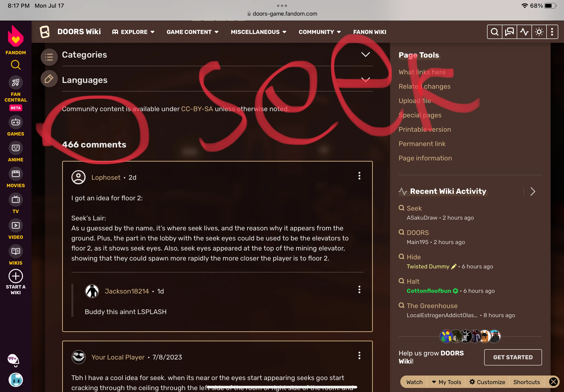Open the Game Content menu

[x=193, y=32]
